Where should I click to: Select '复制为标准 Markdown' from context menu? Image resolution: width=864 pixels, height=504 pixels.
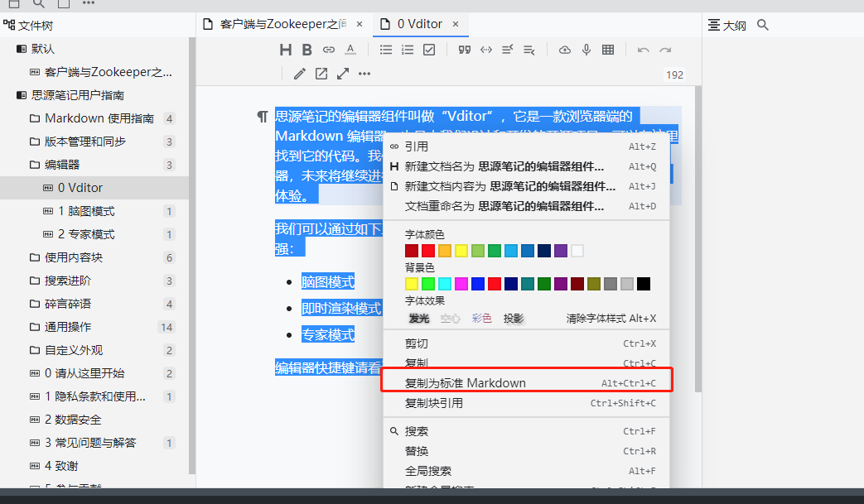[x=465, y=383]
